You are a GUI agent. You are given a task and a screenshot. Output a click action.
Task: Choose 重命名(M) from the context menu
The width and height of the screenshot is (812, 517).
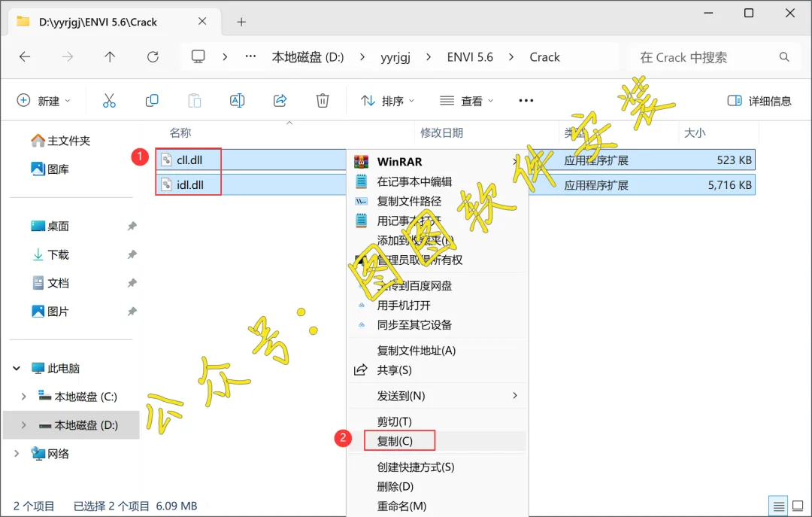pyautogui.click(x=401, y=506)
